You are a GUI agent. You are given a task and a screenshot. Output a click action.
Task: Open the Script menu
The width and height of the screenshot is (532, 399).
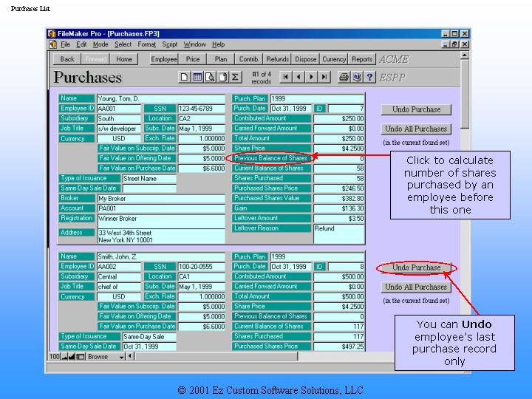pyautogui.click(x=170, y=44)
